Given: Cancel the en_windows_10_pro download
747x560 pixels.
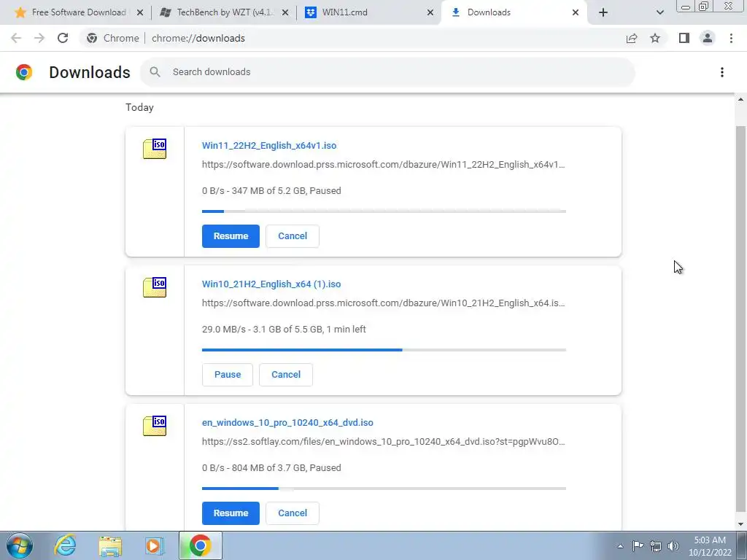Looking at the screenshot, I should pos(293,513).
